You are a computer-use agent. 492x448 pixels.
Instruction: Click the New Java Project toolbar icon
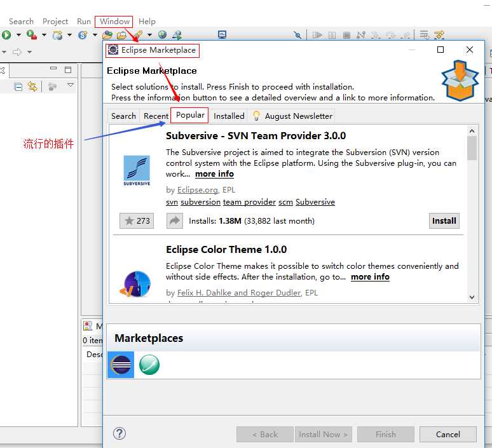57,35
